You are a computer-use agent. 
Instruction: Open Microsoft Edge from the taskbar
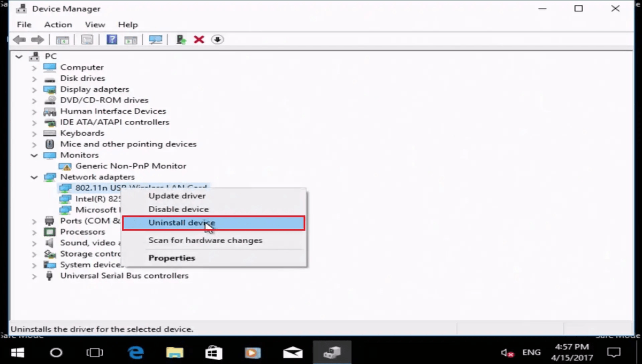pyautogui.click(x=135, y=353)
